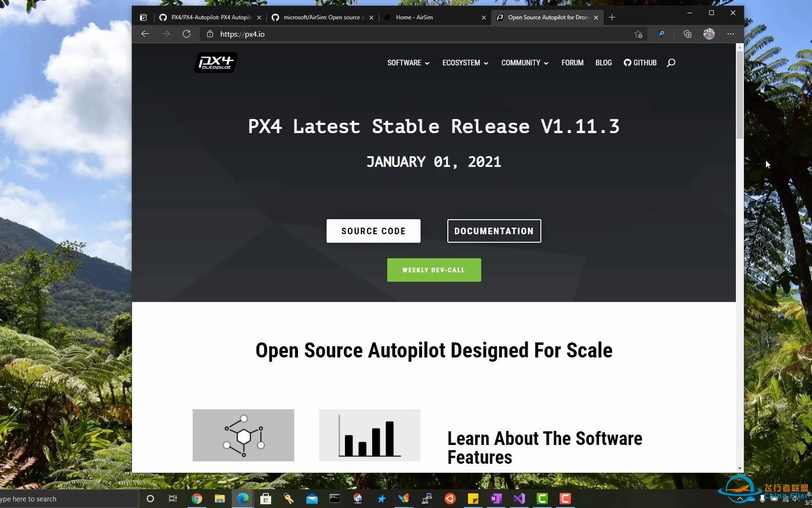Open the Collections icon

tap(687, 34)
